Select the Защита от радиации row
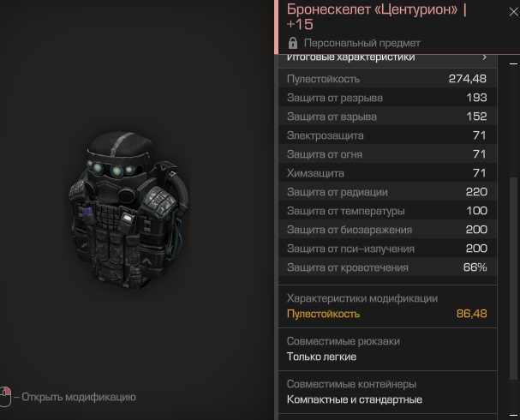Viewport: 520px width, 420px height. pyautogui.click(x=387, y=192)
